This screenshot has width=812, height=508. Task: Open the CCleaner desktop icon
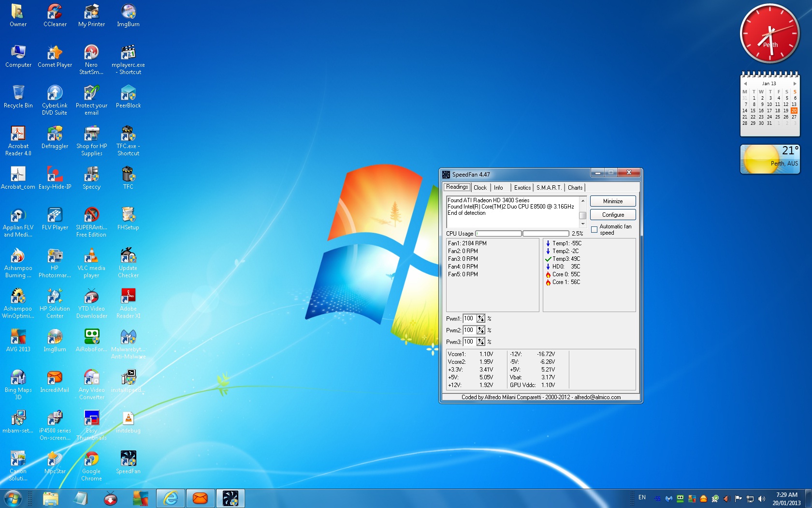coord(55,15)
